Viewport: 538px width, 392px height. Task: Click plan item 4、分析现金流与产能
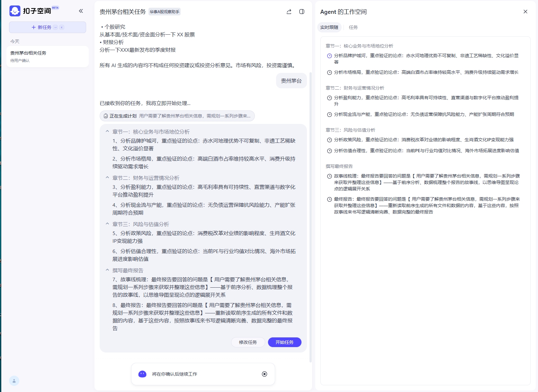point(204,209)
